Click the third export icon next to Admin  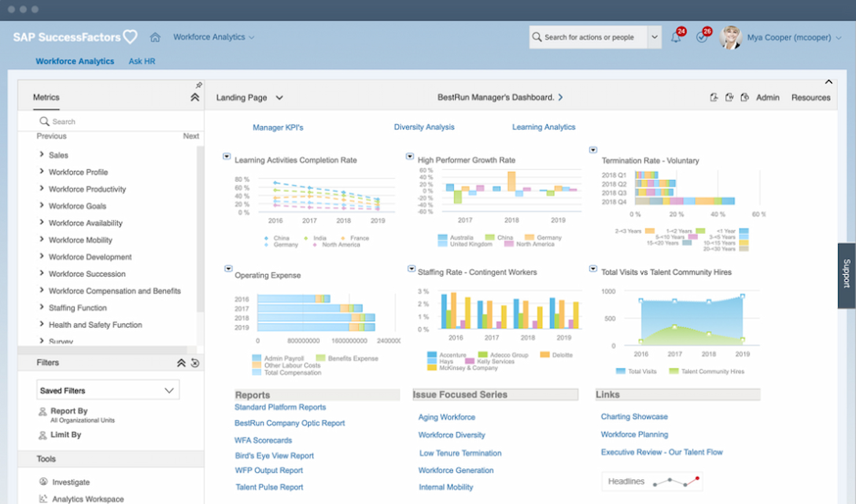(745, 97)
